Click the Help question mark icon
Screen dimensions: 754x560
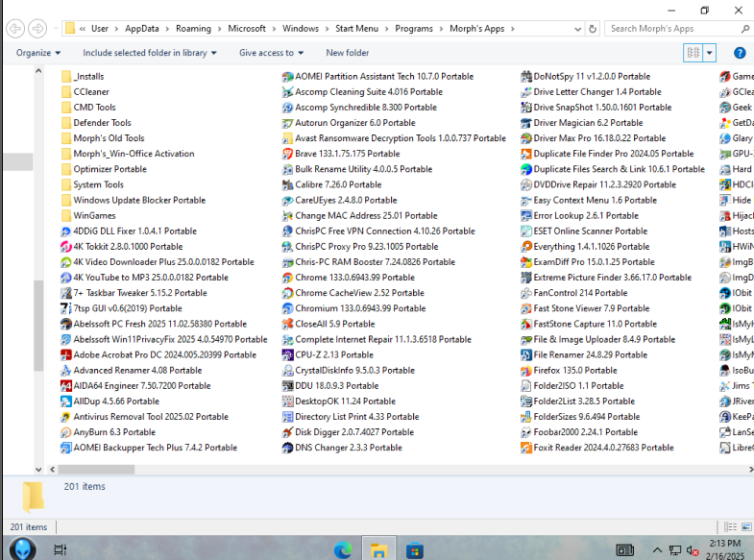[740, 53]
